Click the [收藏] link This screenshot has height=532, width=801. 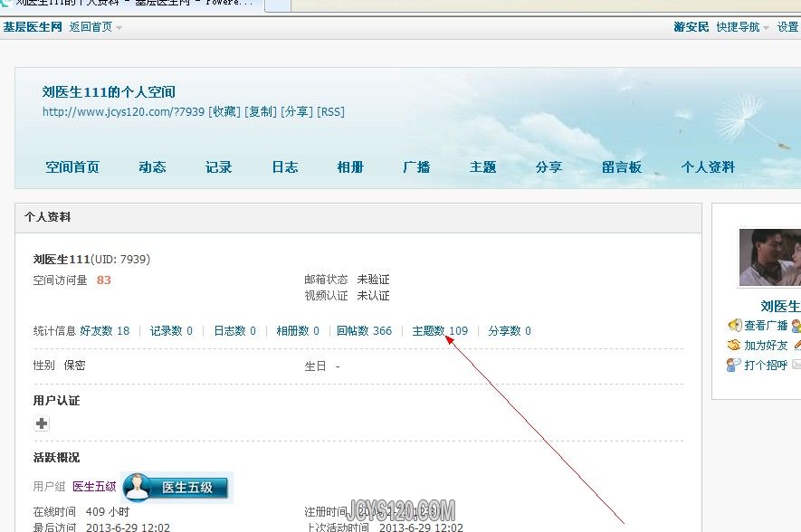(x=224, y=112)
